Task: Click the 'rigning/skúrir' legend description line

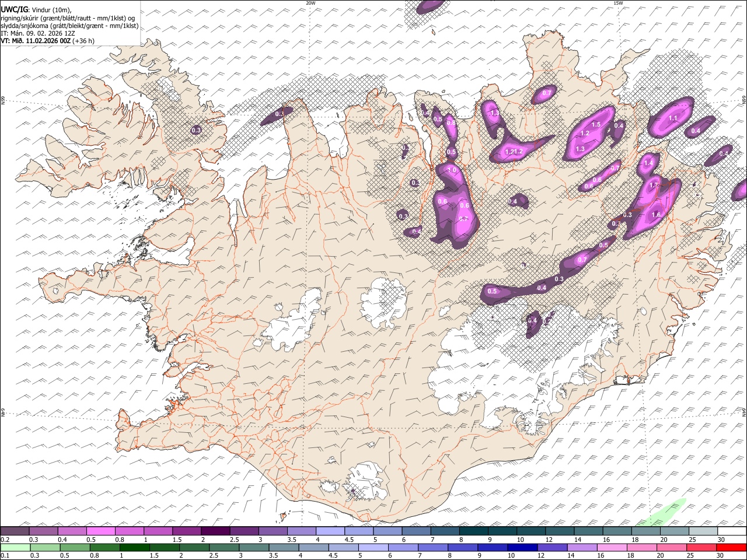Action: point(68,18)
